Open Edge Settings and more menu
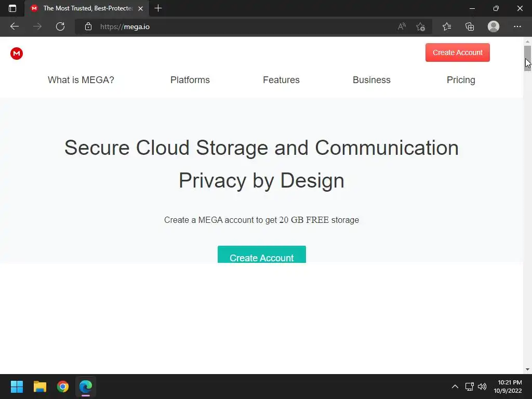This screenshot has width=532, height=399. point(517,26)
